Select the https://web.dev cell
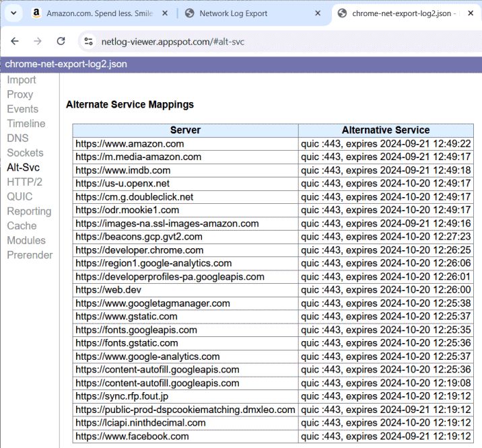 [x=185, y=290]
